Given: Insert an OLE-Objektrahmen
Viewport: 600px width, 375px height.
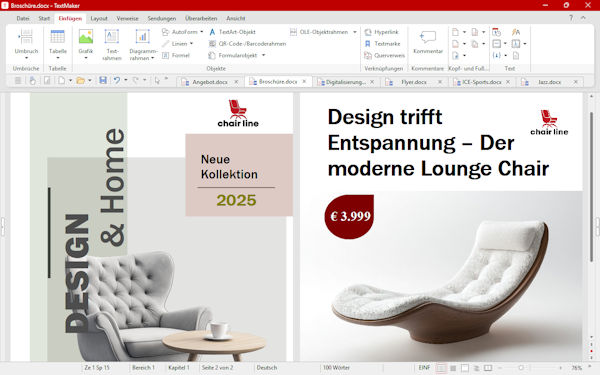Looking at the screenshot, I should coord(319,32).
